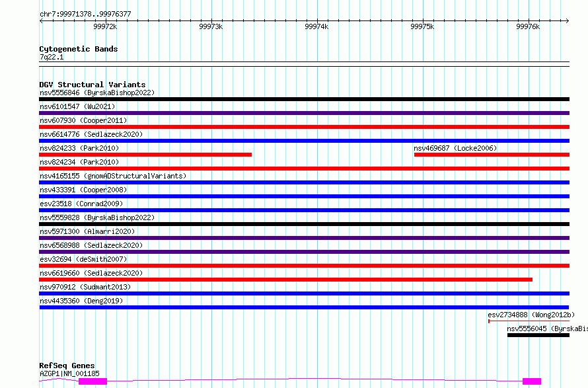
Task: Open nsv4165155 (gnomADStructuralVariants) label
Action: pyautogui.click(x=113, y=176)
